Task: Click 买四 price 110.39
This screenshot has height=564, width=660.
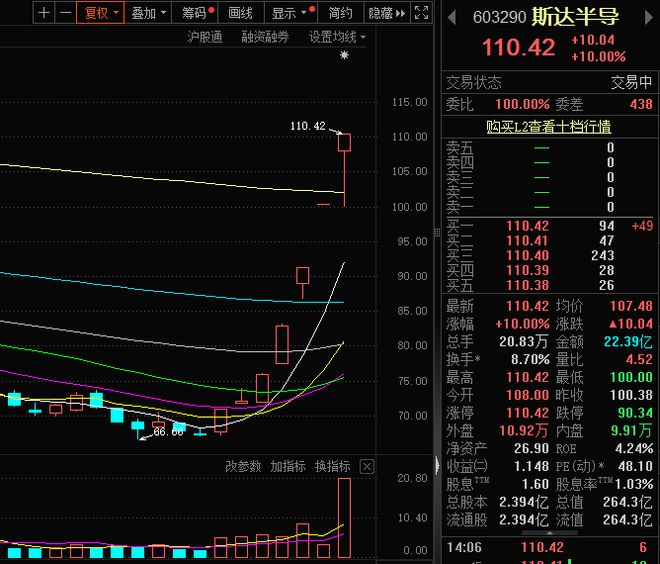Action: pos(527,270)
